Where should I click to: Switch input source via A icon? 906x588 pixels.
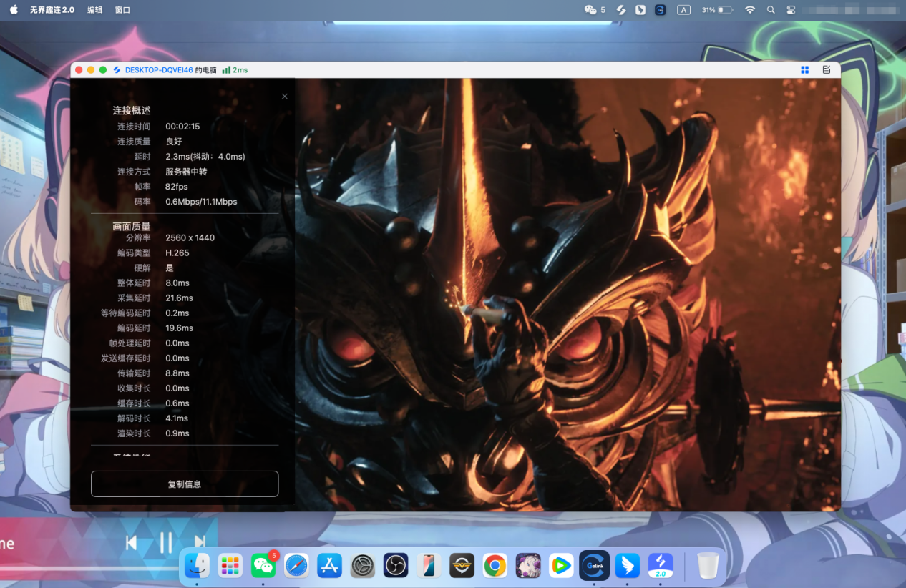[683, 10]
